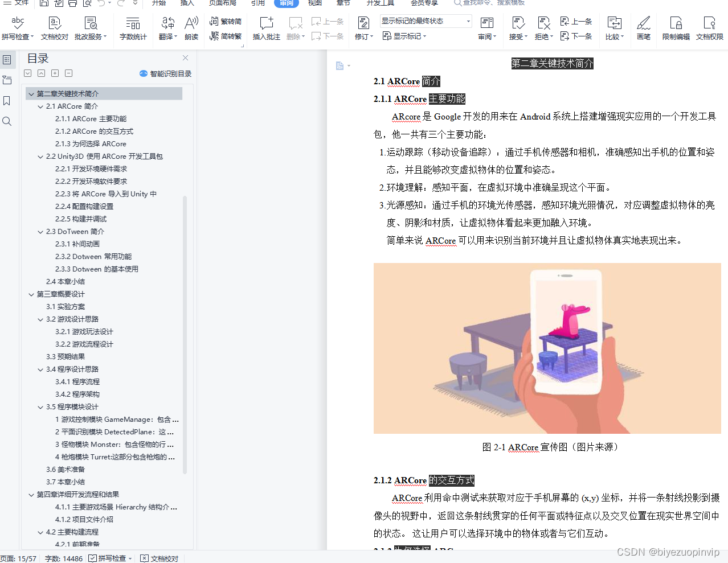The image size is (728, 563).
Task: Open the 显示标记 show markup menu
Action: [x=404, y=36]
